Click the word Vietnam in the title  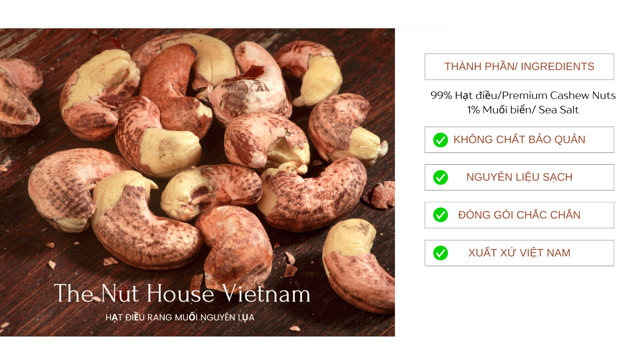click(266, 294)
